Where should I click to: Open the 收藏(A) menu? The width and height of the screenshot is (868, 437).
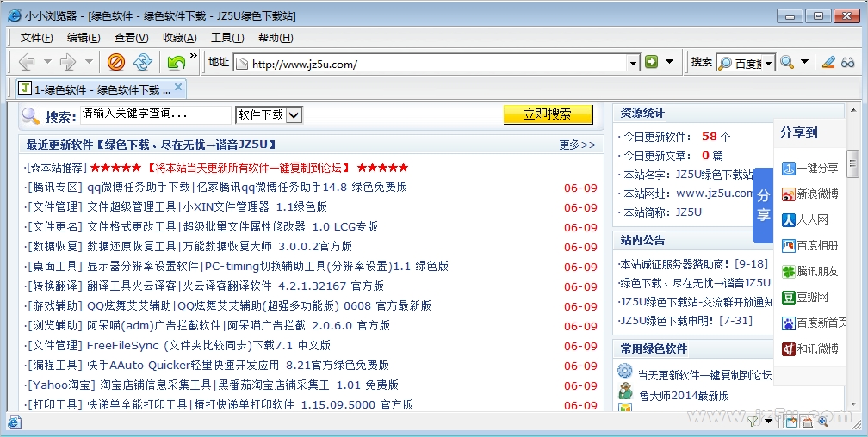(179, 38)
